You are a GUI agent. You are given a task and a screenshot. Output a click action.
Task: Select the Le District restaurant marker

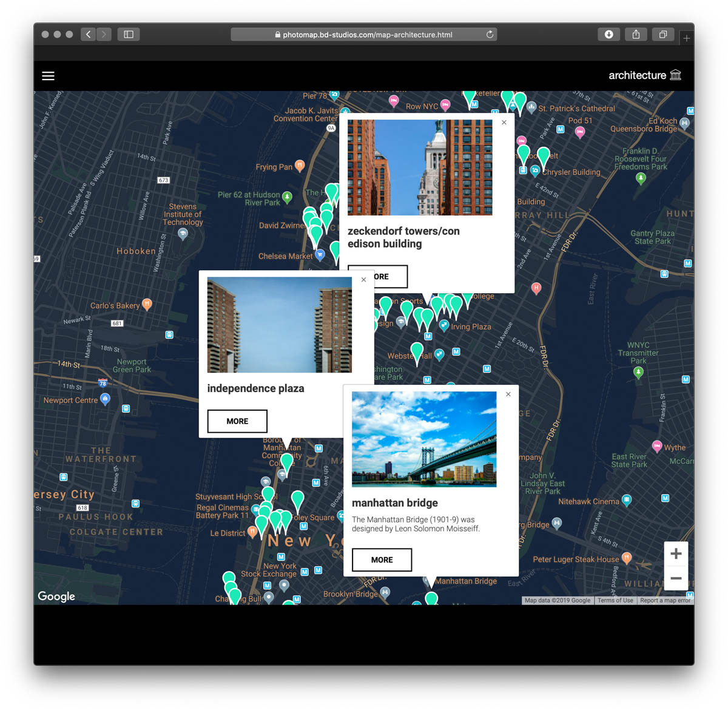pyautogui.click(x=253, y=532)
